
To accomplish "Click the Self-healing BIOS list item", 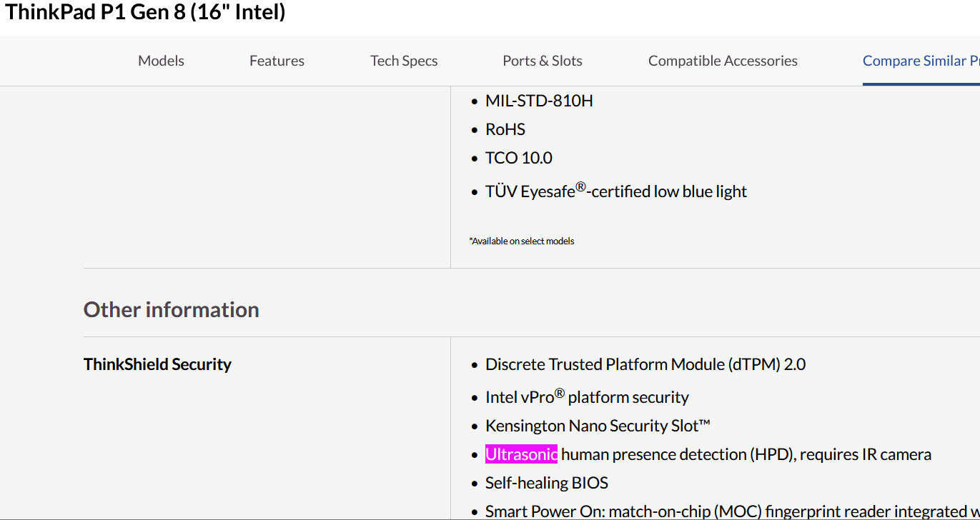I will pyautogui.click(x=546, y=483).
